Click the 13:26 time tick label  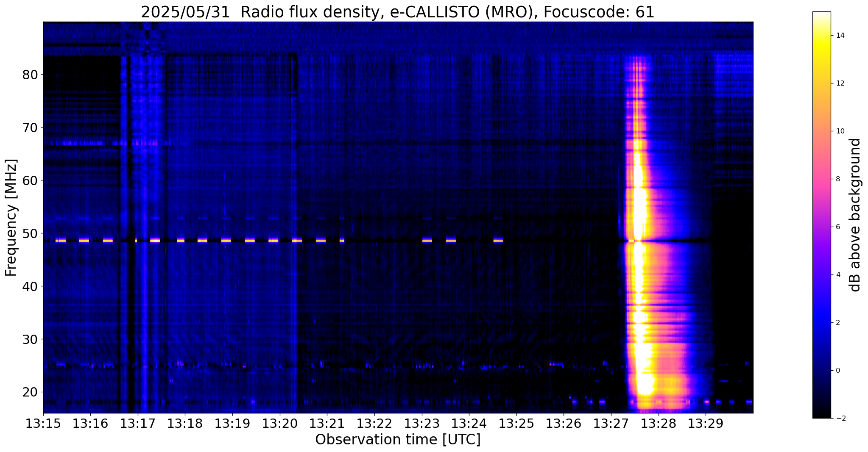click(x=564, y=424)
